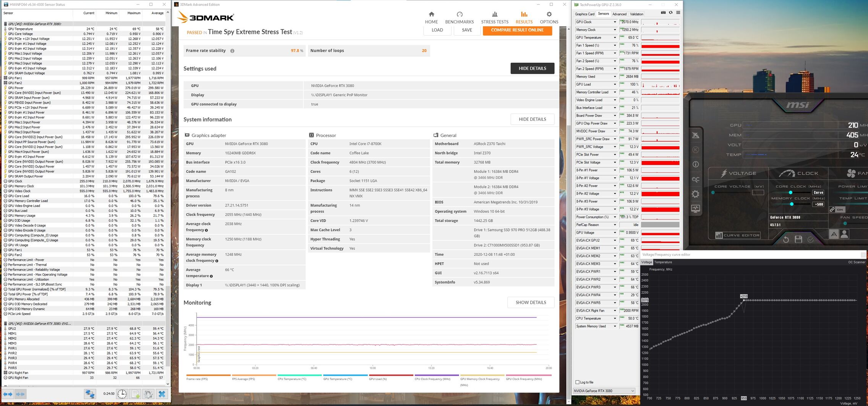Screen dimensions: 868x406
Task: Open 3DMark Results tab
Action: [x=524, y=18]
